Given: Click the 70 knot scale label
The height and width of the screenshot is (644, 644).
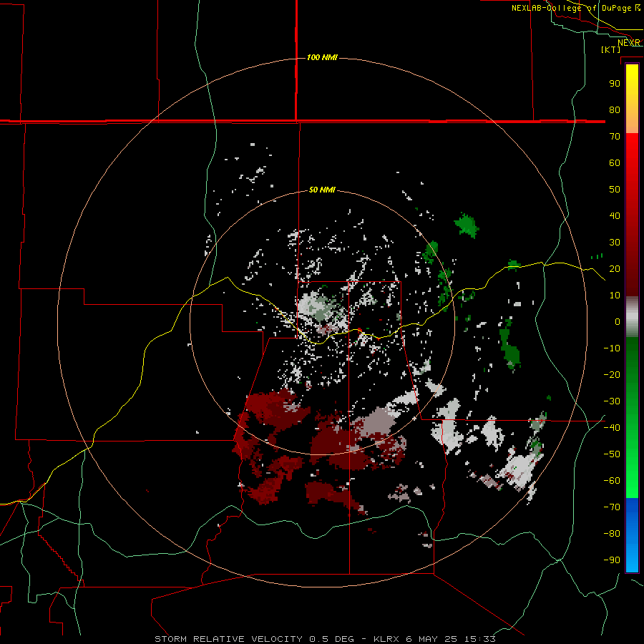Looking at the screenshot, I should coord(615,137).
